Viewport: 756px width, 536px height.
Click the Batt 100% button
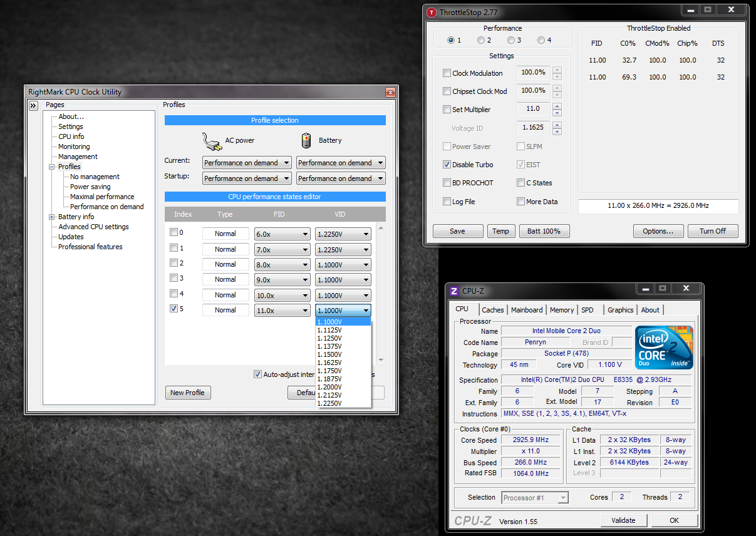click(x=544, y=231)
